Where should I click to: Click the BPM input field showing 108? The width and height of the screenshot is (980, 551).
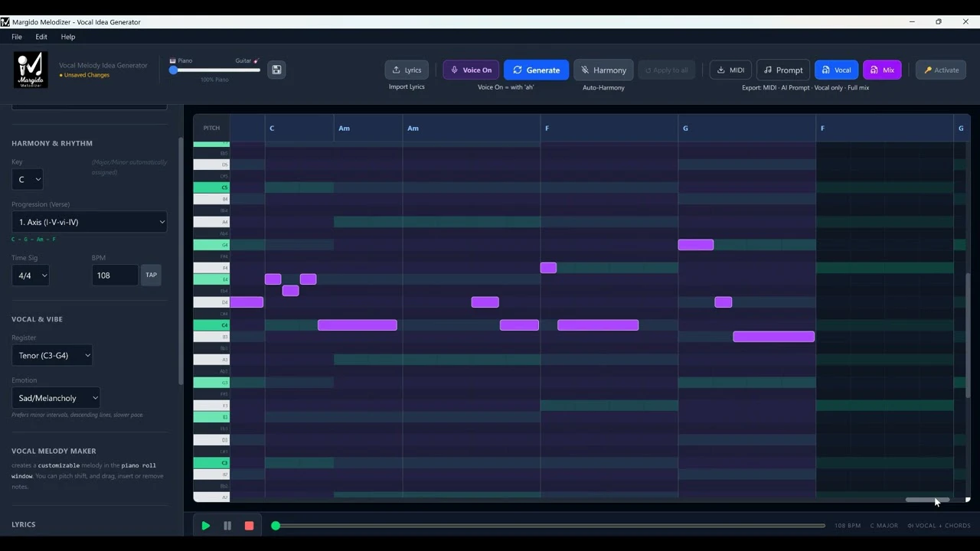tap(115, 275)
